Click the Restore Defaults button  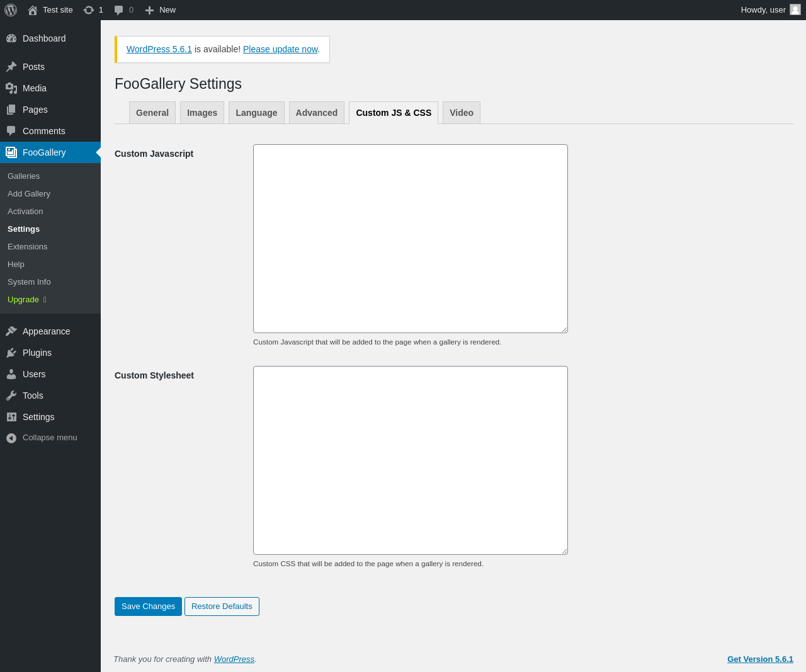(222, 607)
